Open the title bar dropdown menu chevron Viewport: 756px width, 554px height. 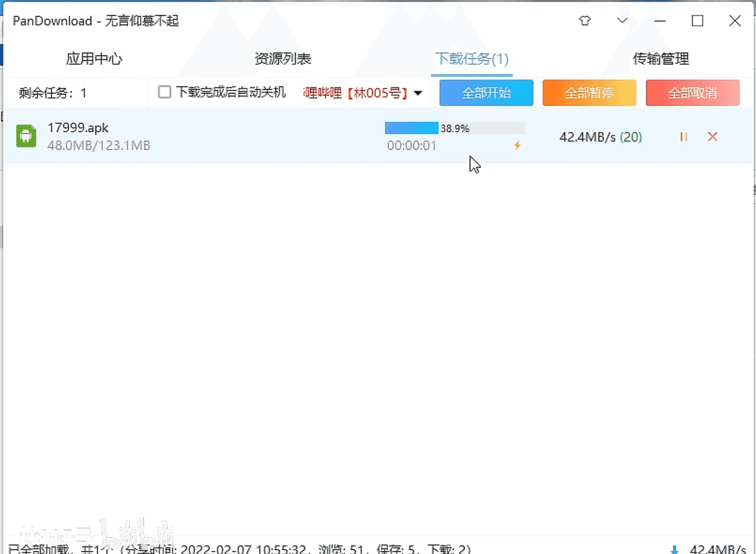(622, 21)
